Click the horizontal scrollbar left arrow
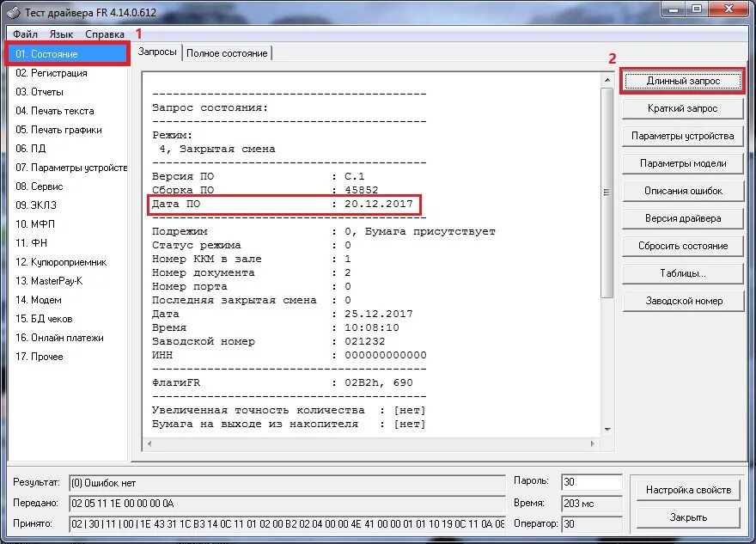The width and height of the screenshot is (756, 544). [149, 443]
